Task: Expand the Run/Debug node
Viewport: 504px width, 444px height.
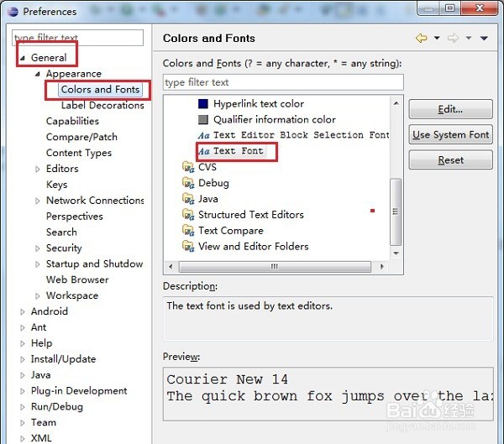Action: (23, 407)
